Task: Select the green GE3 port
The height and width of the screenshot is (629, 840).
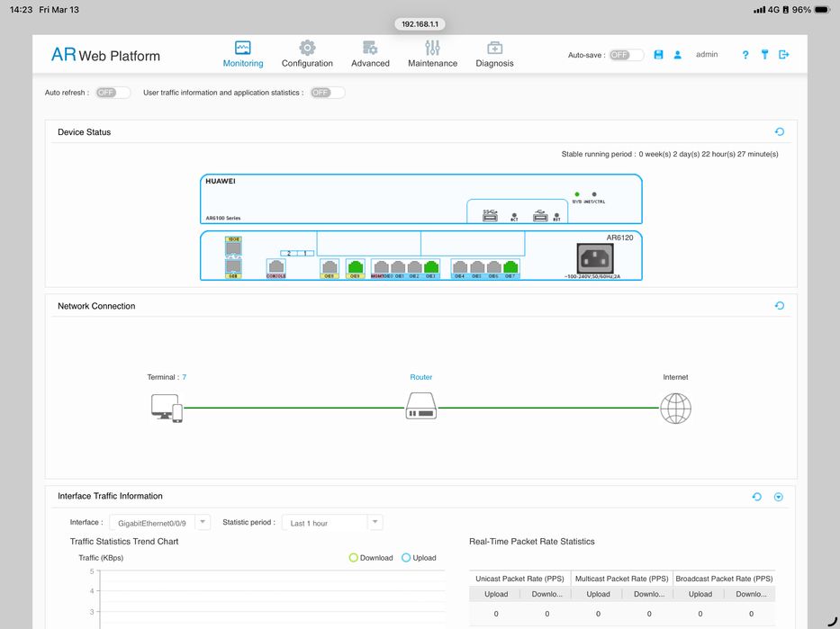Action: pyautogui.click(x=431, y=267)
